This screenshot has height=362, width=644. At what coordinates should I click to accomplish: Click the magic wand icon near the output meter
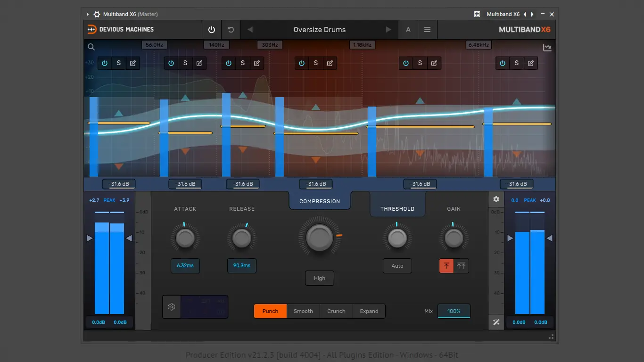(496, 322)
